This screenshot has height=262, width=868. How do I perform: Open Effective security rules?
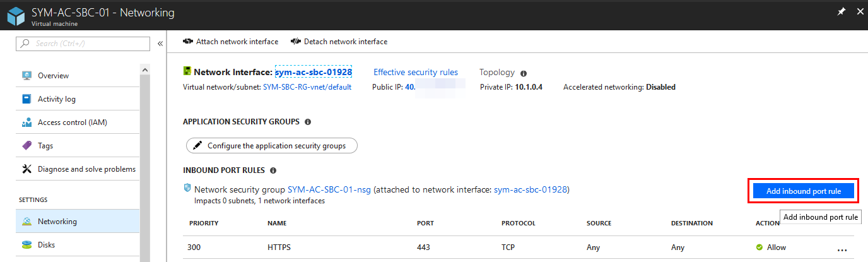click(x=416, y=73)
